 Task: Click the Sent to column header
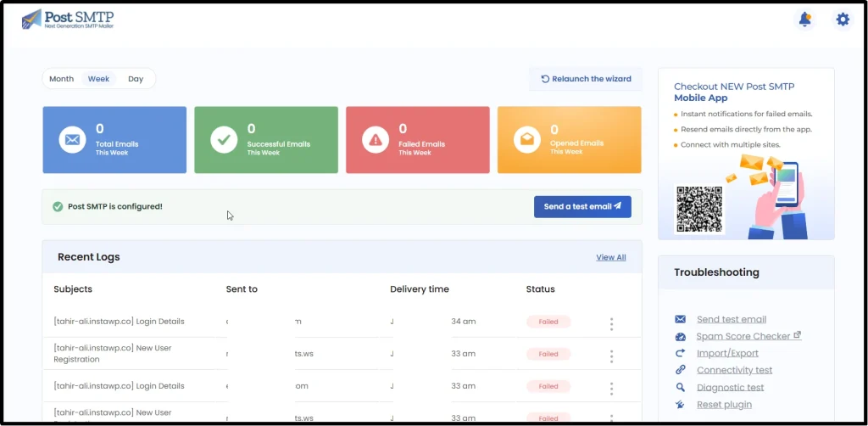click(x=242, y=289)
